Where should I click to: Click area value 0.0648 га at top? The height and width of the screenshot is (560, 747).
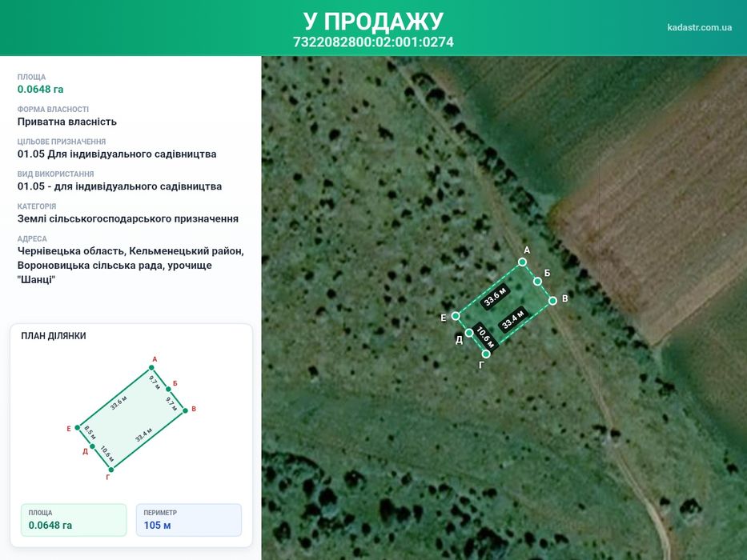(41, 89)
